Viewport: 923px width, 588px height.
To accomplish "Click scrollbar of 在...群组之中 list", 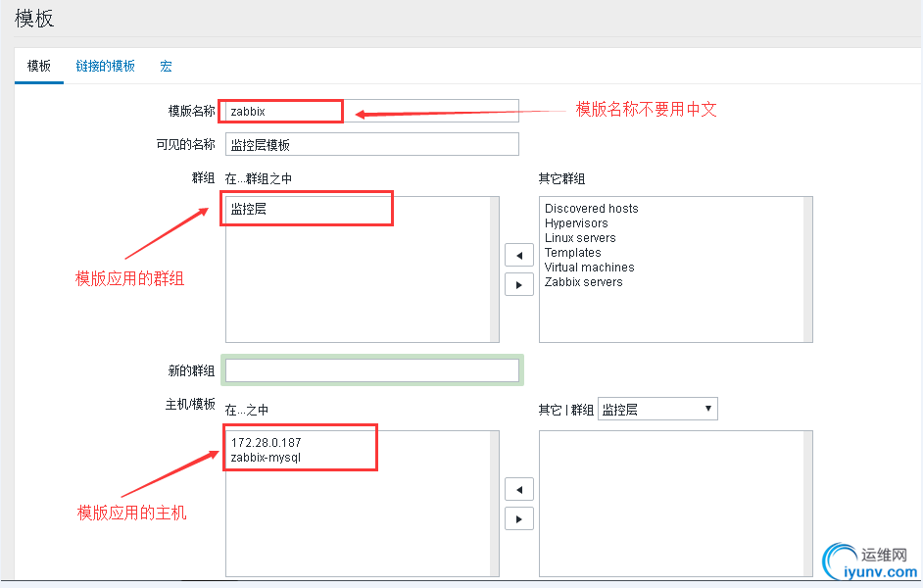I will pyautogui.click(x=495, y=269).
